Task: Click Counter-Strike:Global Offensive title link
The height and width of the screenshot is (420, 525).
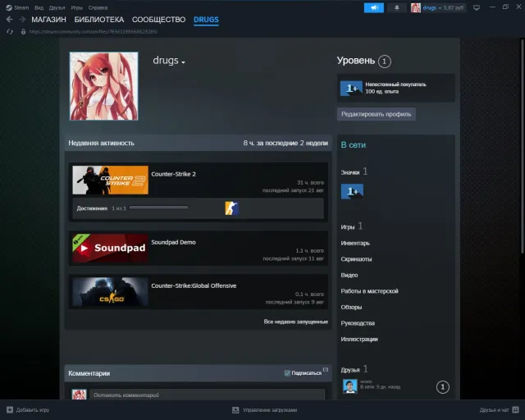Action: point(194,286)
